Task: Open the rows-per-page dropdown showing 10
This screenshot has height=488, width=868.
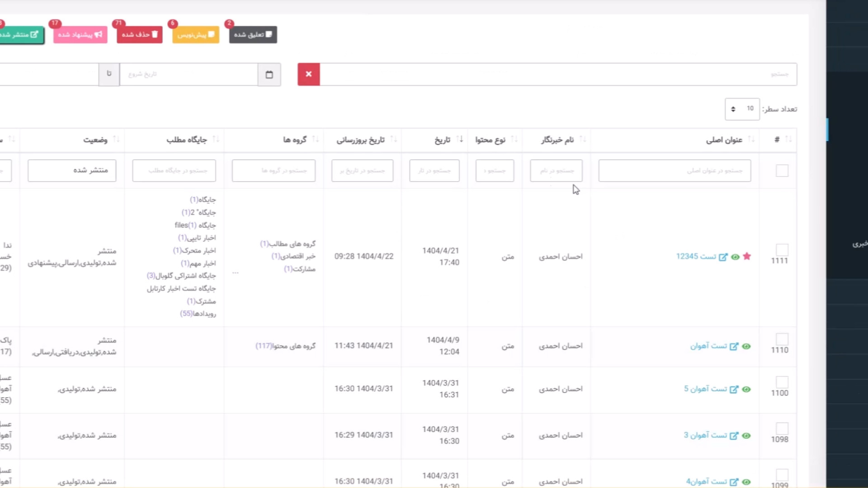Action: click(x=742, y=109)
